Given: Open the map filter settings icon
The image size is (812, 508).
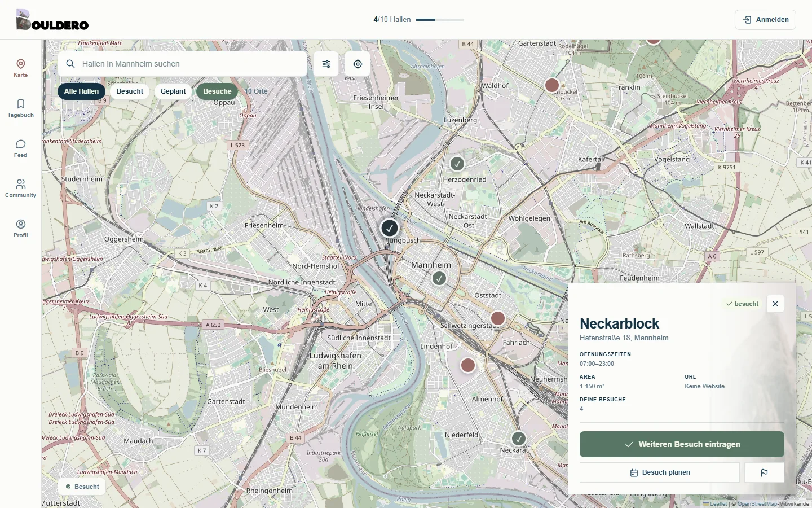Looking at the screenshot, I should pos(326,64).
